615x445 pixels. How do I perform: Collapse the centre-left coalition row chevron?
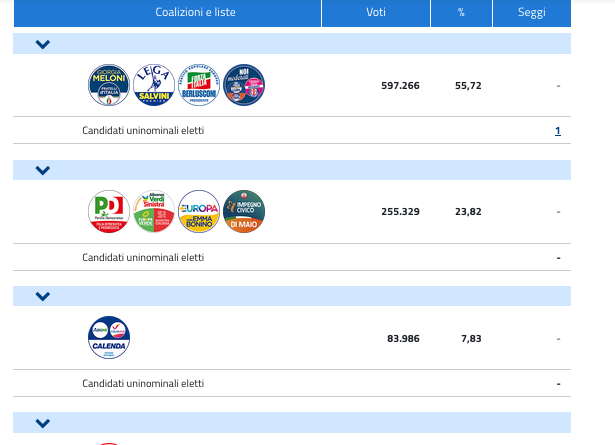pyautogui.click(x=42, y=170)
